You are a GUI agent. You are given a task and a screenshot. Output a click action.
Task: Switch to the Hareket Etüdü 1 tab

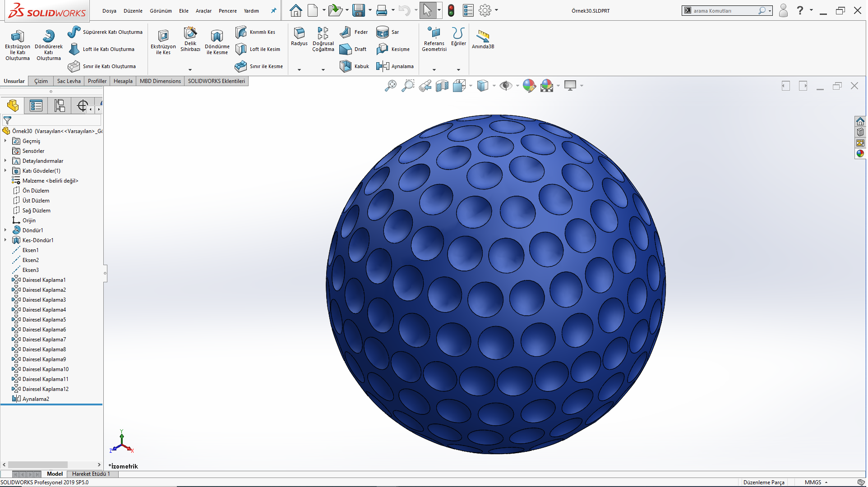coord(91,474)
